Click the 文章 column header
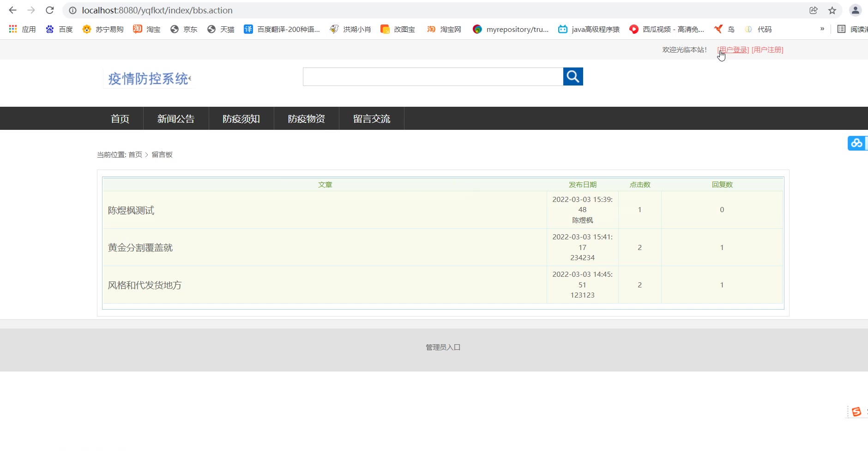Screen dimensions: 868x451 pos(325,185)
